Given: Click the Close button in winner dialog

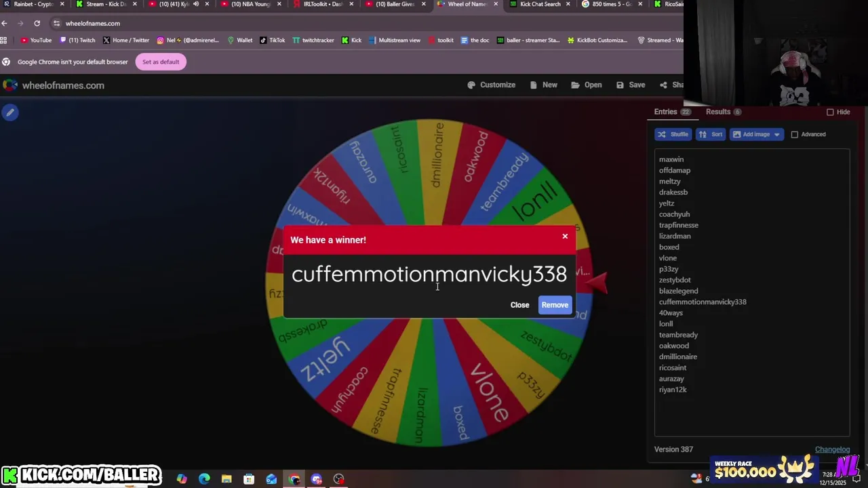Looking at the screenshot, I should point(519,305).
